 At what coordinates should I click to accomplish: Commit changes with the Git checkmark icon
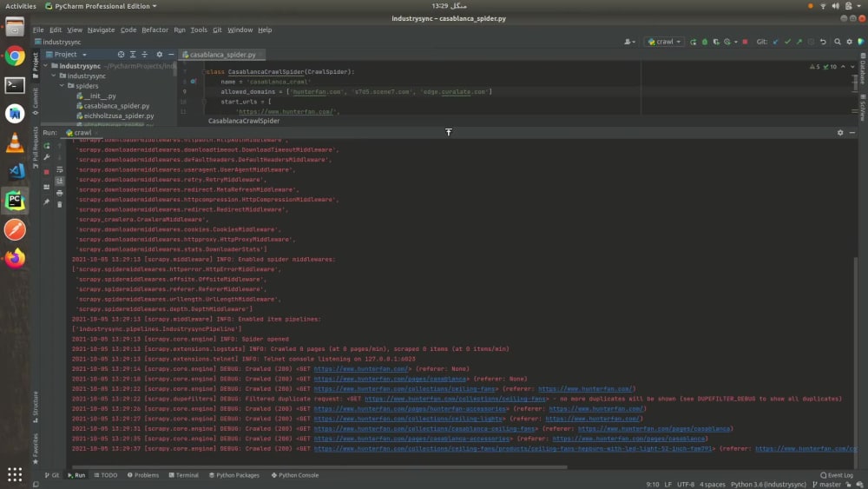[787, 42]
